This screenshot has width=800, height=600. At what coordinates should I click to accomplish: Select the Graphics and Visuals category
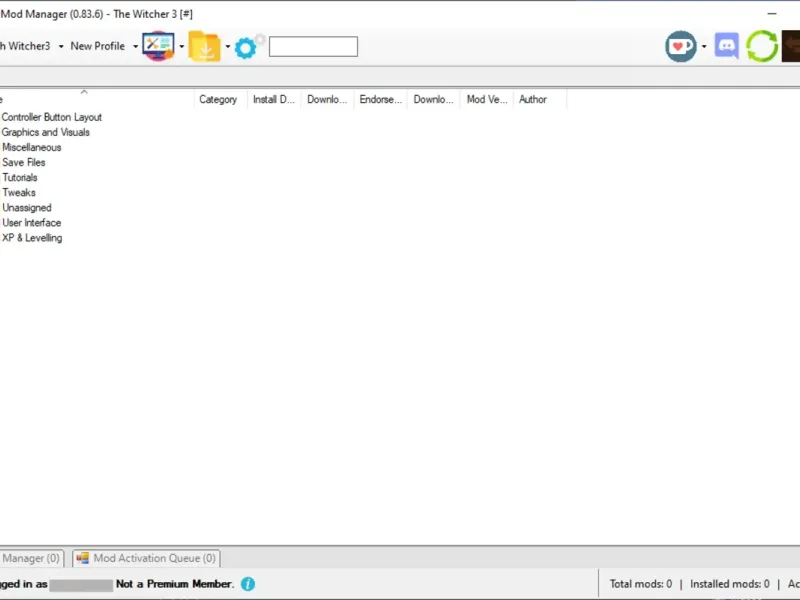(45, 132)
